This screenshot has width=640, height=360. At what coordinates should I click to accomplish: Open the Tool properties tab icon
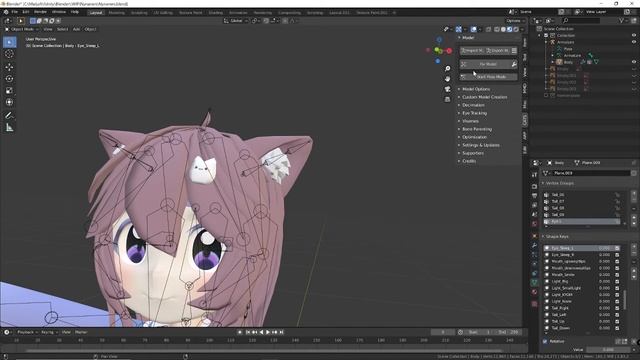[x=534, y=175]
